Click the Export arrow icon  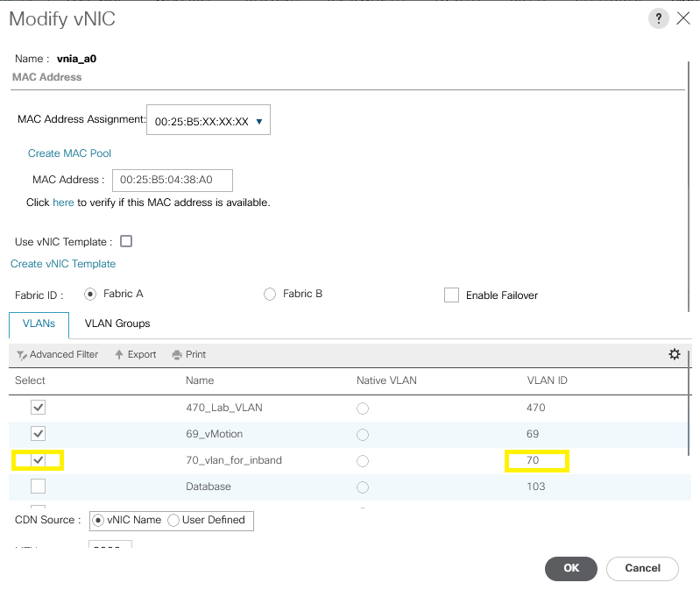coord(119,354)
